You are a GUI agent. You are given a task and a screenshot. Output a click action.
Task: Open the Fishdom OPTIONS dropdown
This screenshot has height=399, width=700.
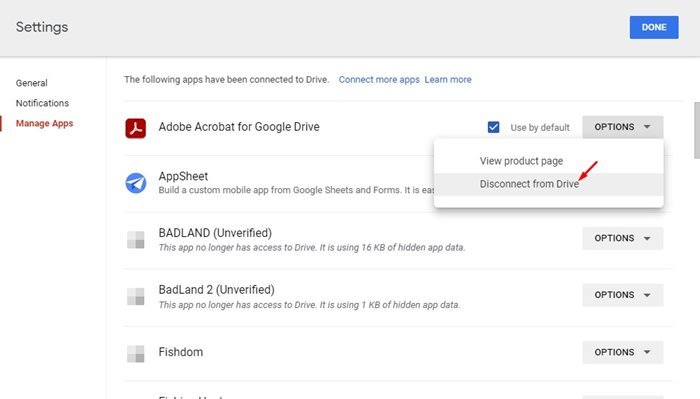click(x=623, y=352)
